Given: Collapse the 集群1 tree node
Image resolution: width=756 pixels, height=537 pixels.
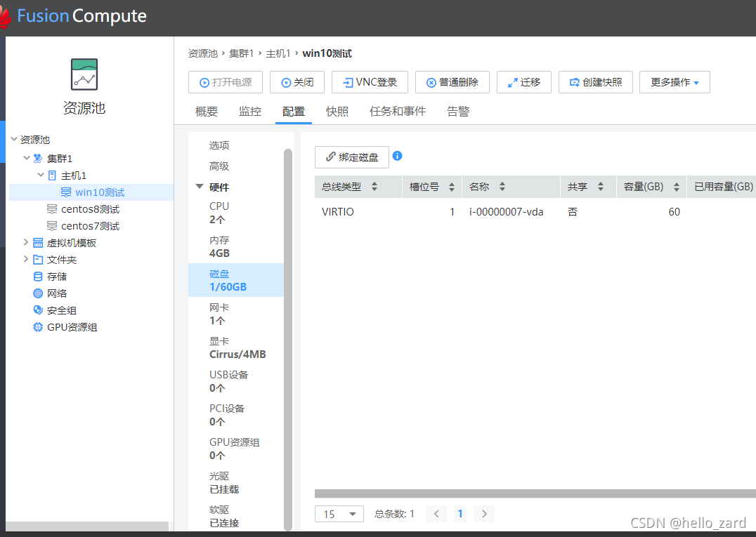Looking at the screenshot, I should click(x=27, y=158).
